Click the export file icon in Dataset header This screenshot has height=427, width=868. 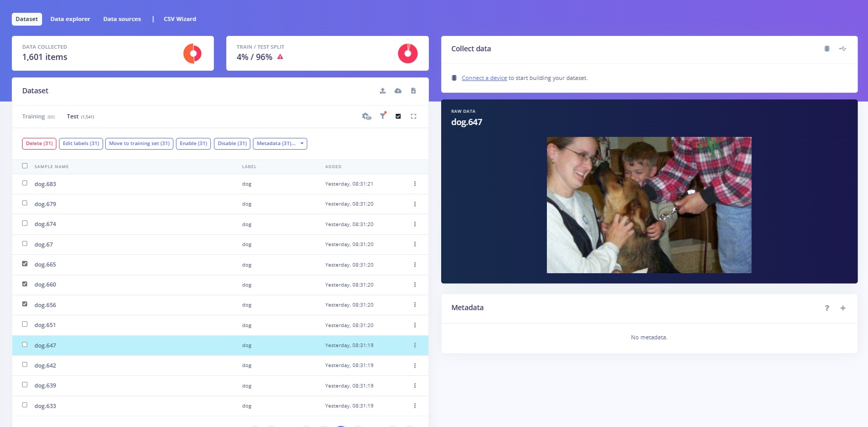tap(413, 91)
